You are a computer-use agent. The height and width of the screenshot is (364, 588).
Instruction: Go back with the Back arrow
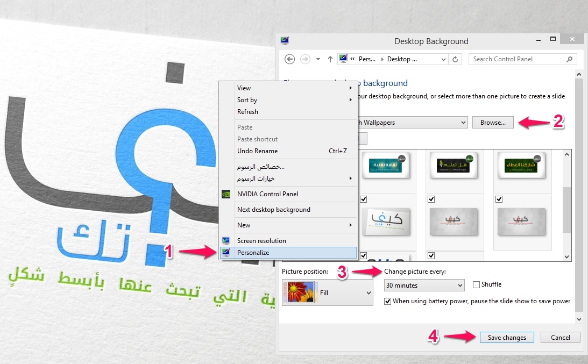point(289,59)
